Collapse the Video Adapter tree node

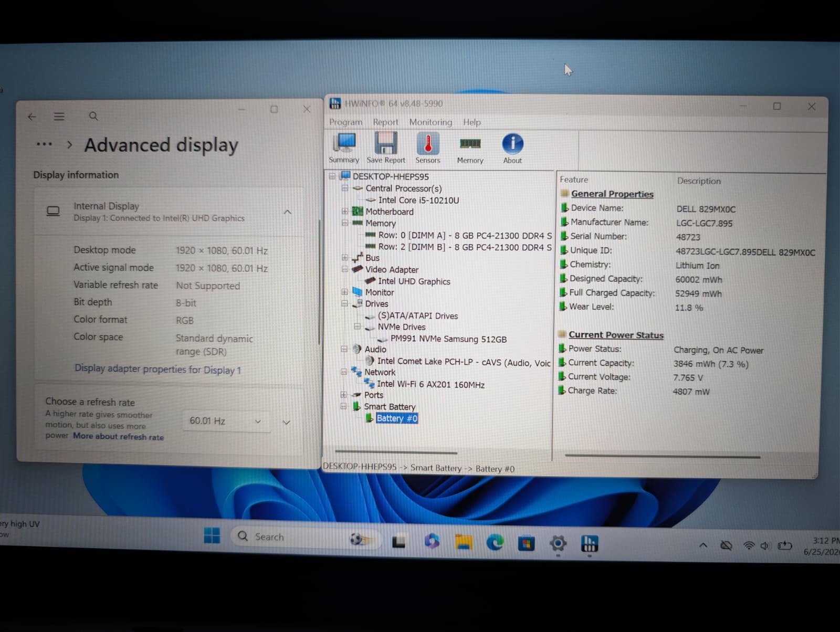tap(344, 269)
